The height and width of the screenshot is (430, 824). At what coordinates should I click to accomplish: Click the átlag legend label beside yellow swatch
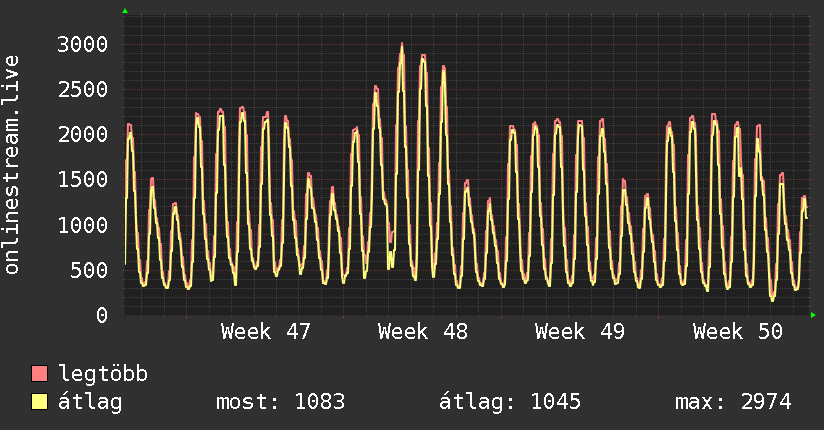tap(90, 402)
